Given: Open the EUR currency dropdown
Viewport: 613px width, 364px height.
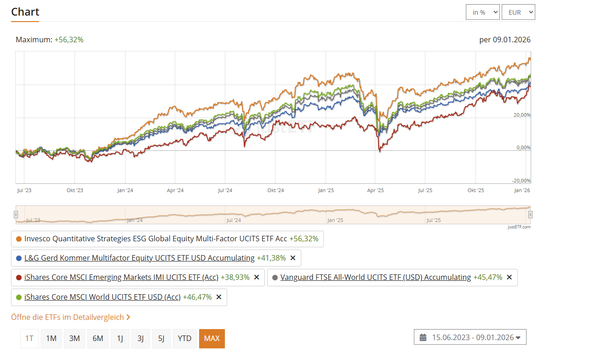Looking at the screenshot, I should tap(518, 12).
